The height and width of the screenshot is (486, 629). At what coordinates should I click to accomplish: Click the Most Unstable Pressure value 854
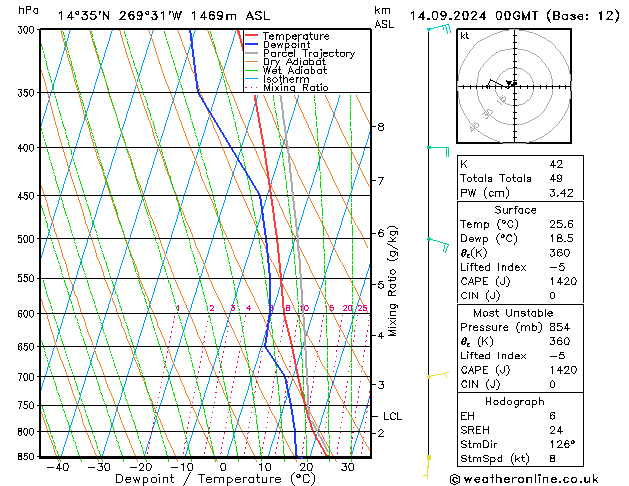click(560, 327)
